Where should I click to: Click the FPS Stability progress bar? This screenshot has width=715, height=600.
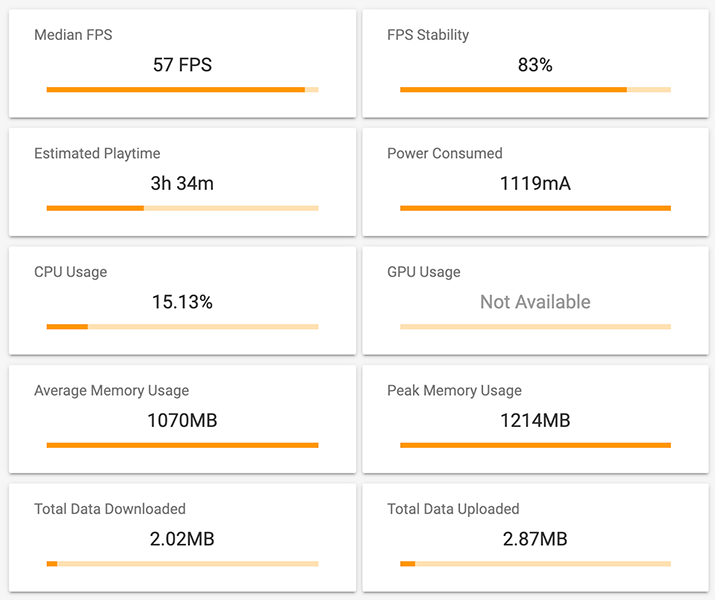(535, 90)
